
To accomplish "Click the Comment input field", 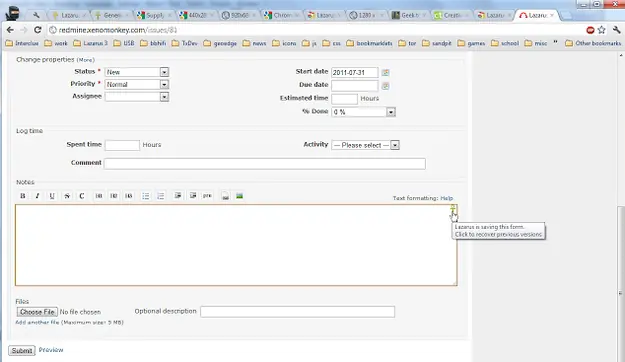I will [265, 163].
